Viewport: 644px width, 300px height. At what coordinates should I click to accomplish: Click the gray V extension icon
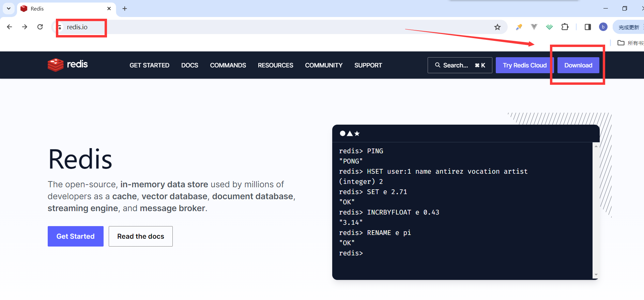[534, 27]
